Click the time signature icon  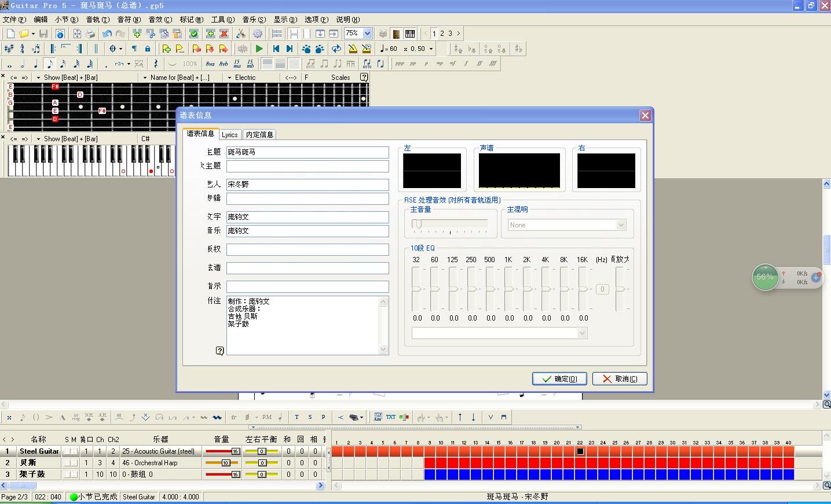click(x=23, y=49)
